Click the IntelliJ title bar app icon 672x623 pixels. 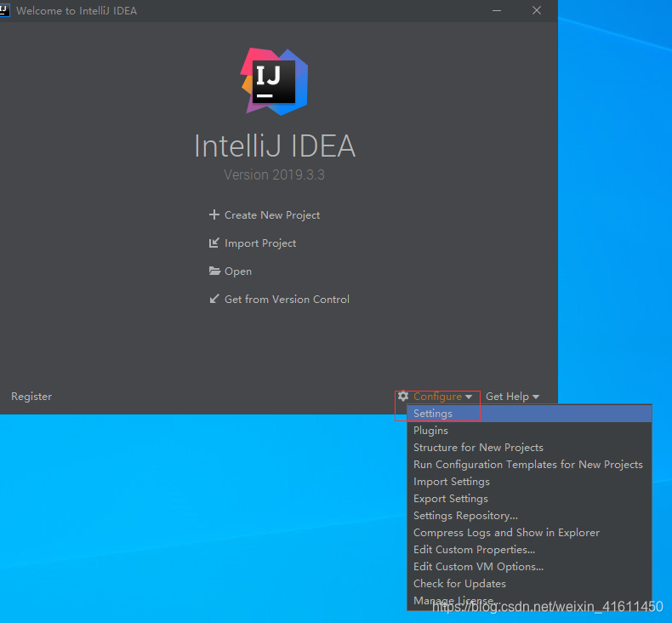pyautogui.click(x=4, y=10)
